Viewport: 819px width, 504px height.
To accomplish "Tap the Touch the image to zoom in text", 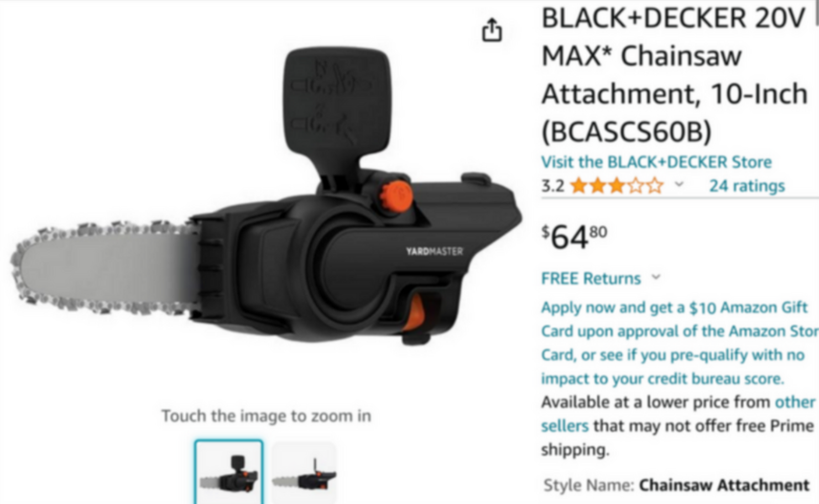I will pyautogui.click(x=266, y=416).
